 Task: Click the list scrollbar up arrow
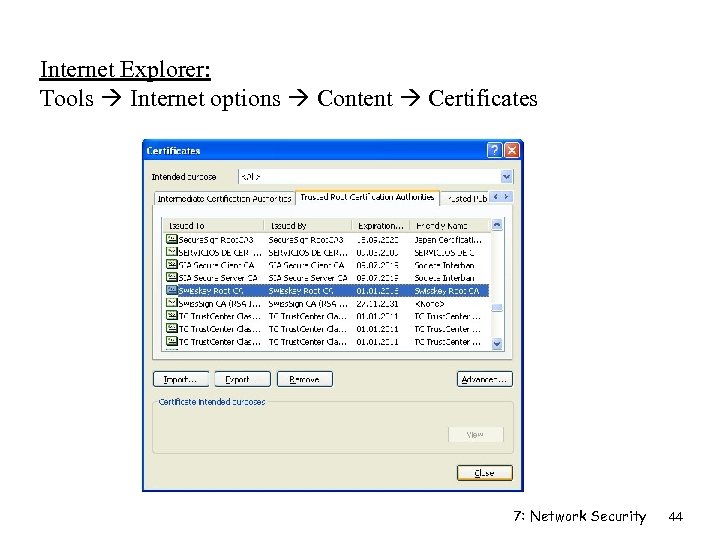click(x=497, y=225)
